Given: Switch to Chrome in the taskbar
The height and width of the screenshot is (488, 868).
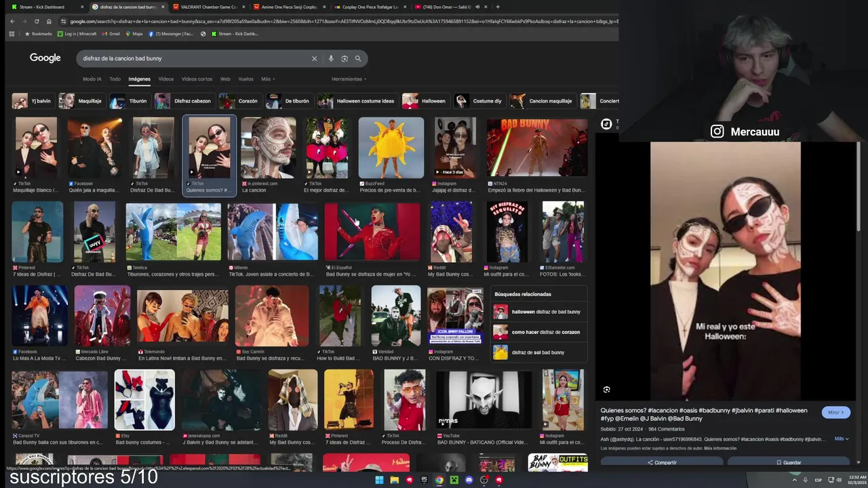Looking at the screenshot, I should pos(439,480).
